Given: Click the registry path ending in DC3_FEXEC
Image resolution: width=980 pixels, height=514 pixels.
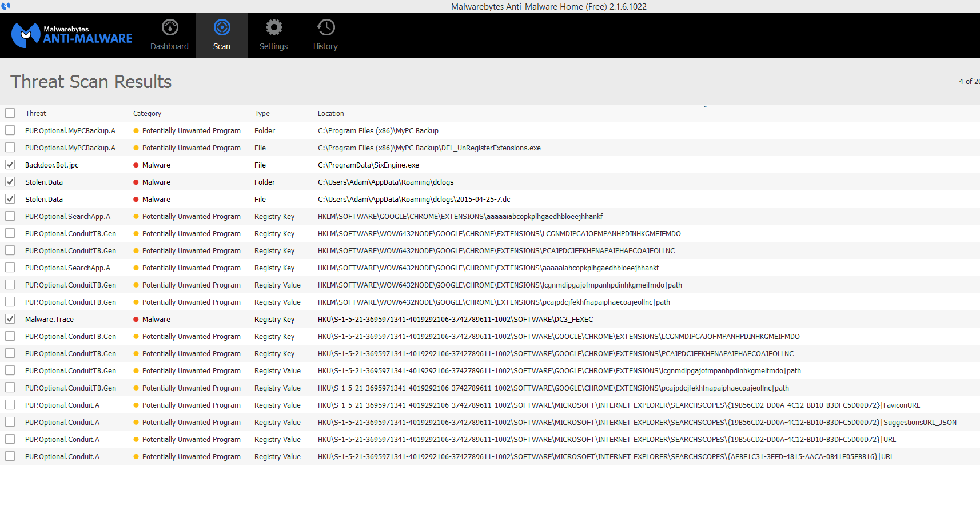Looking at the screenshot, I should click(x=456, y=320).
